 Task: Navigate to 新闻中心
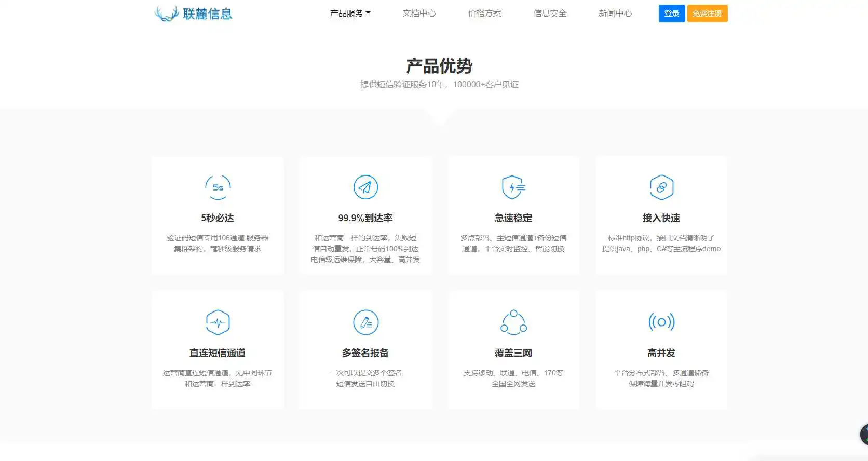(x=615, y=13)
